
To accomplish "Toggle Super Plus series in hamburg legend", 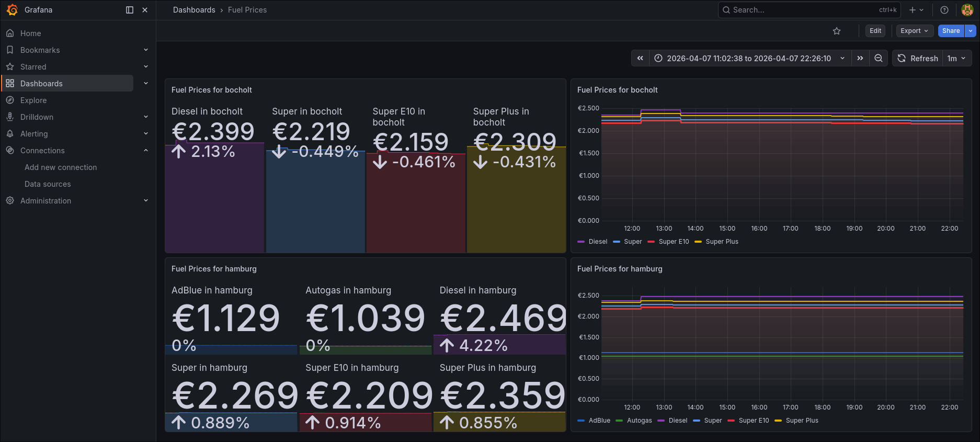I will pyautogui.click(x=802, y=421).
